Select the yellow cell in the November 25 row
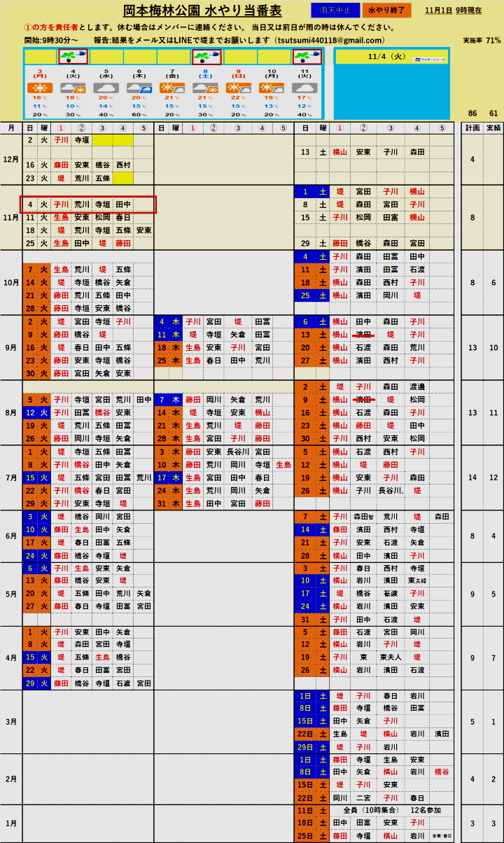This screenshot has height=843, width=504. 122,243
